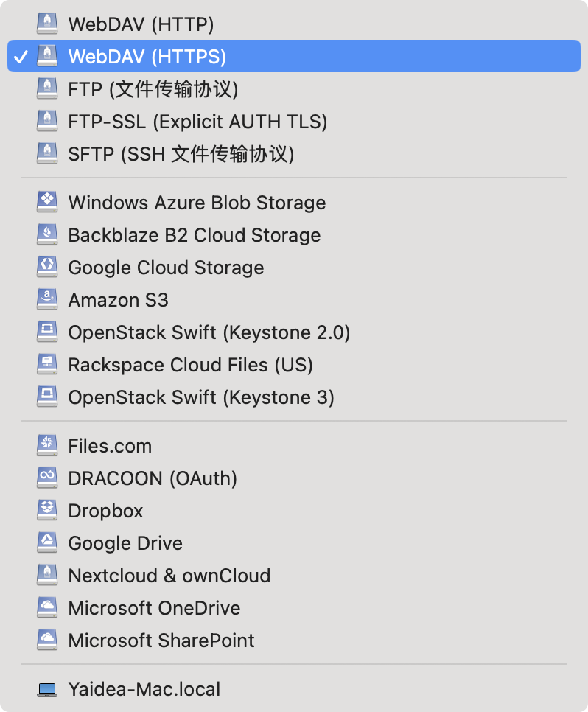Image resolution: width=588 pixels, height=712 pixels.
Task: Pick Nextcloud & ownCloud option
Action: (169, 576)
